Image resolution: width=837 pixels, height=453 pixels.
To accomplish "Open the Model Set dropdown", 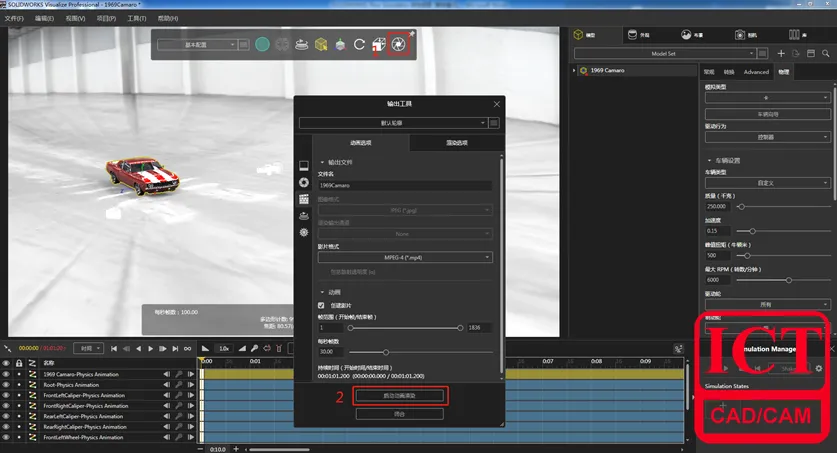I will pos(664,53).
